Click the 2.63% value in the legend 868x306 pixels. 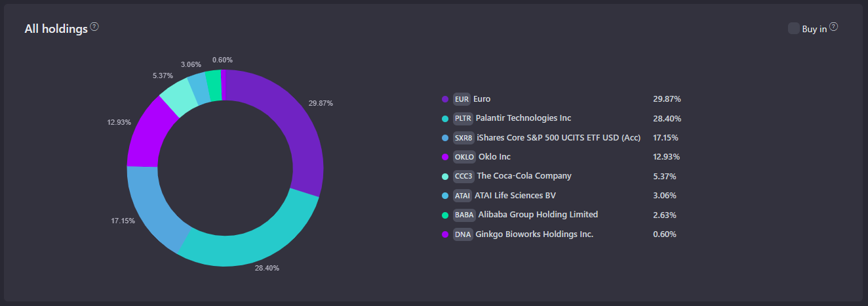click(x=664, y=215)
